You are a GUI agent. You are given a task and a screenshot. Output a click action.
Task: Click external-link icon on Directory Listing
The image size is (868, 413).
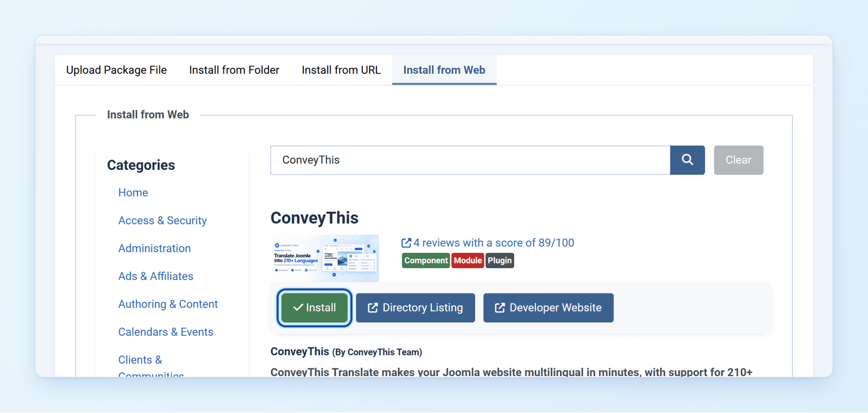tap(373, 308)
